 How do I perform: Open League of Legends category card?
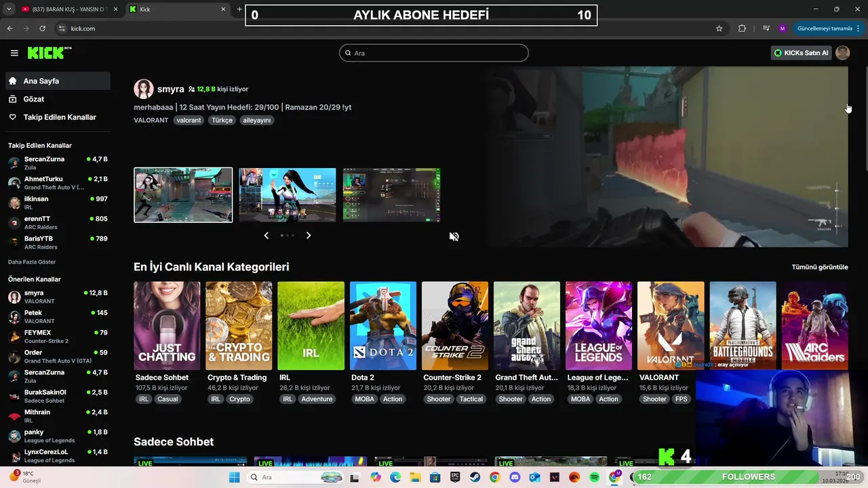coord(599,326)
